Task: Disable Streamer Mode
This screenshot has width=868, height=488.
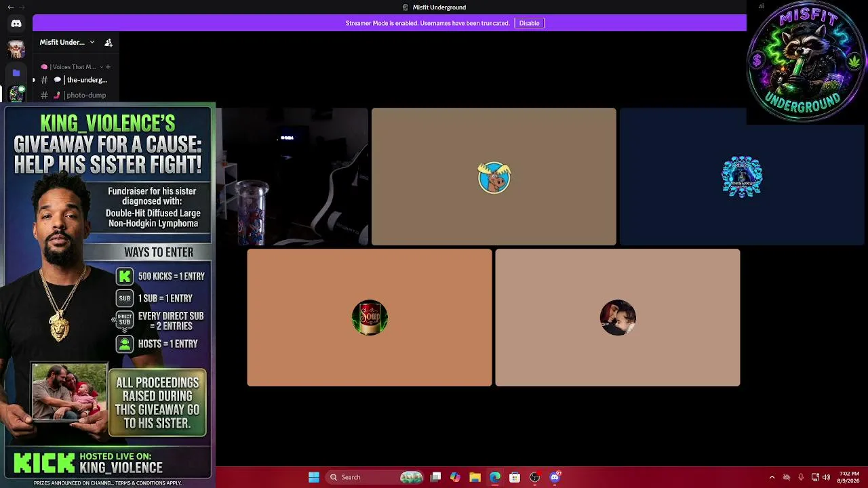Action: (x=529, y=23)
